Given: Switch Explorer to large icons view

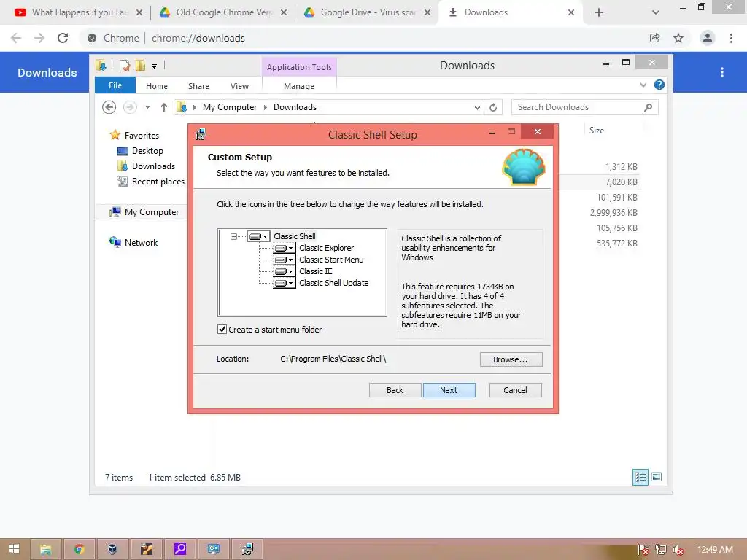Looking at the screenshot, I should [x=657, y=477].
